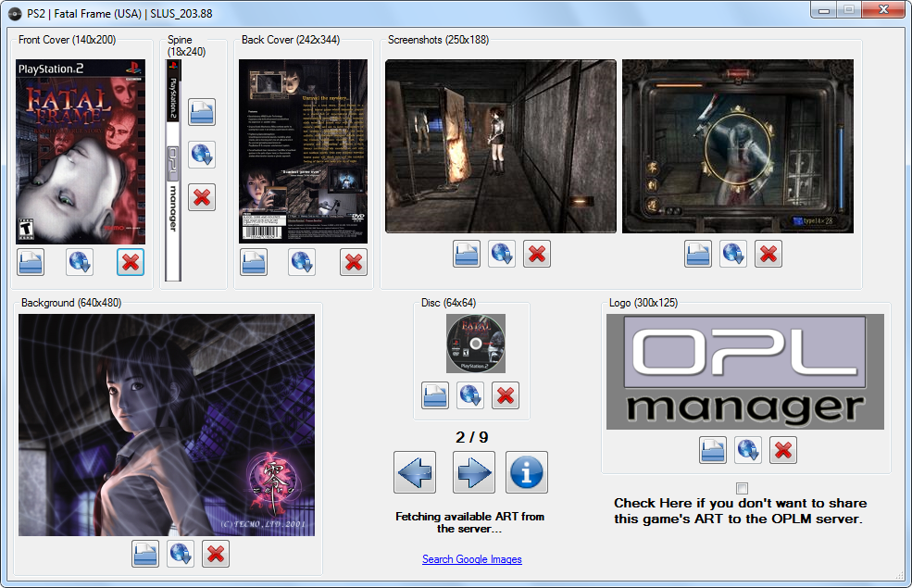Click the 'Front Cover (140x200)' group label
912x588 pixels.
pyautogui.click(x=67, y=40)
